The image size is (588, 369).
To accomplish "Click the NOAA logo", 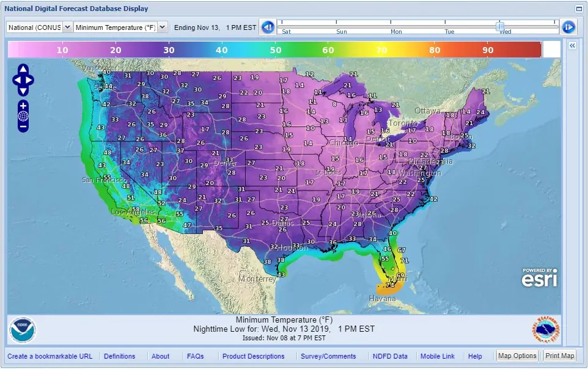I will [x=23, y=330].
